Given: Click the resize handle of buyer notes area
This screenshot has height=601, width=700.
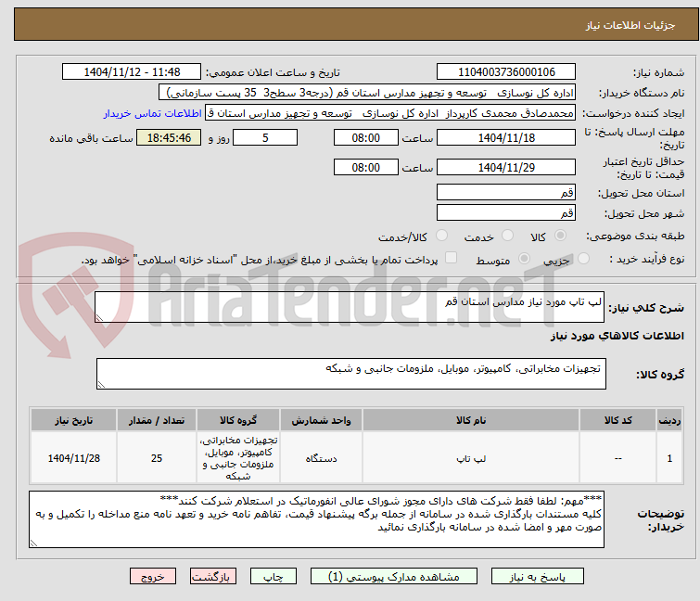Looking at the screenshot, I should point(33,543).
